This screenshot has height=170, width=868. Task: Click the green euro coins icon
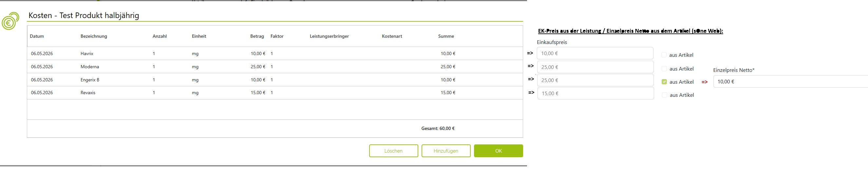point(10,21)
